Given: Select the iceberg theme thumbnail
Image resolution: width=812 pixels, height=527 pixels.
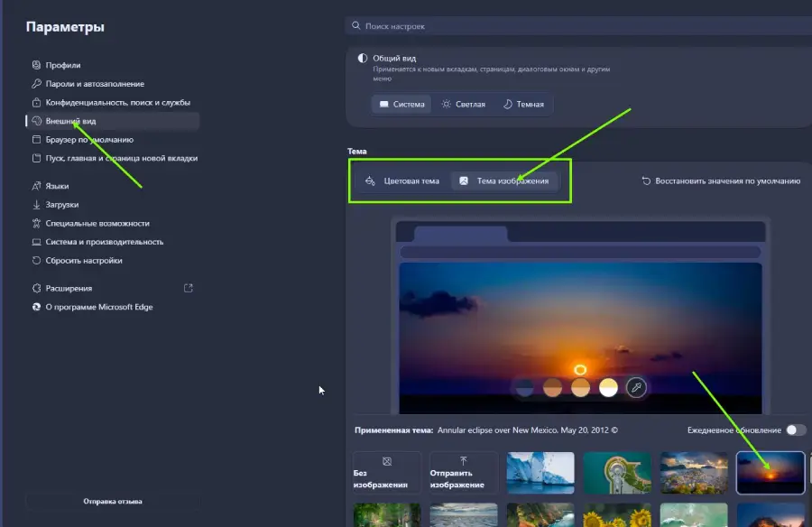Looking at the screenshot, I should [540, 473].
